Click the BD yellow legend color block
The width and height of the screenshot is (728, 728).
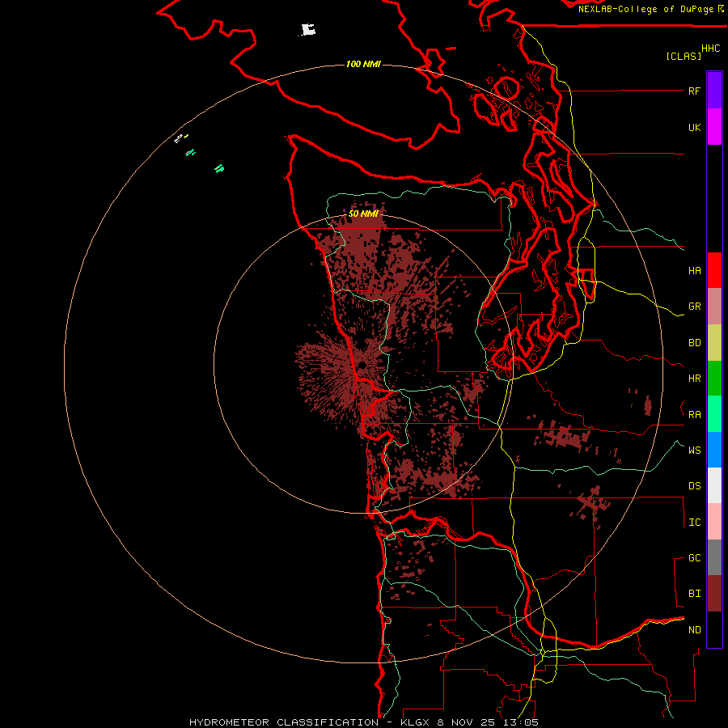(714, 342)
